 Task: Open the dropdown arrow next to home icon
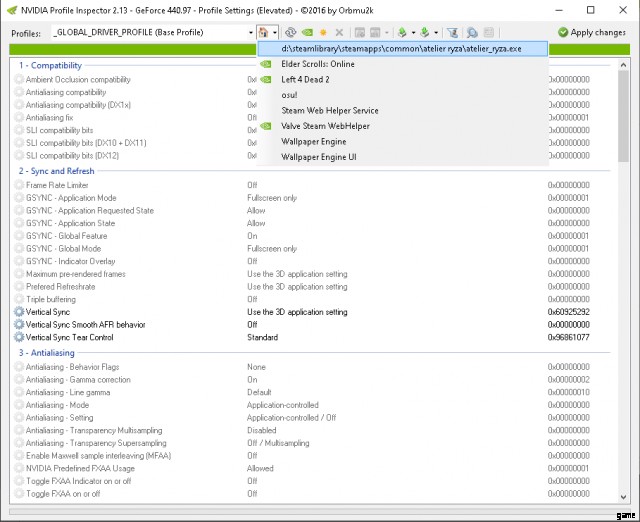[x=276, y=33]
